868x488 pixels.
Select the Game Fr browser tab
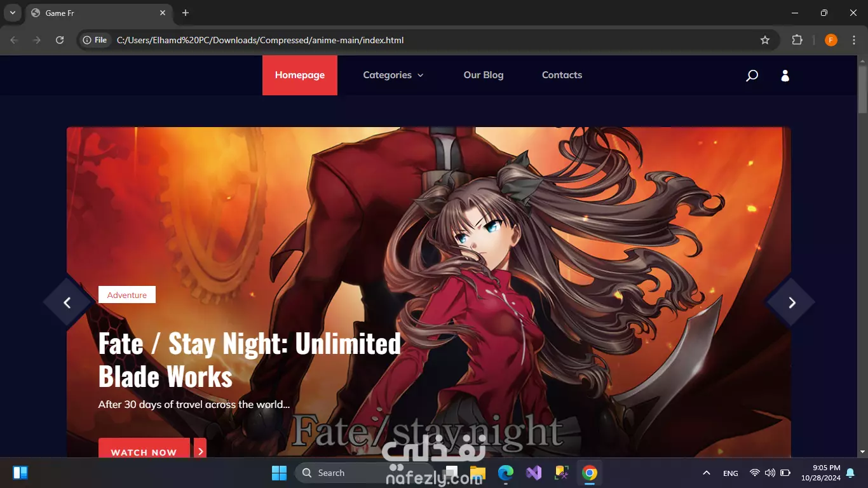point(98,13)
